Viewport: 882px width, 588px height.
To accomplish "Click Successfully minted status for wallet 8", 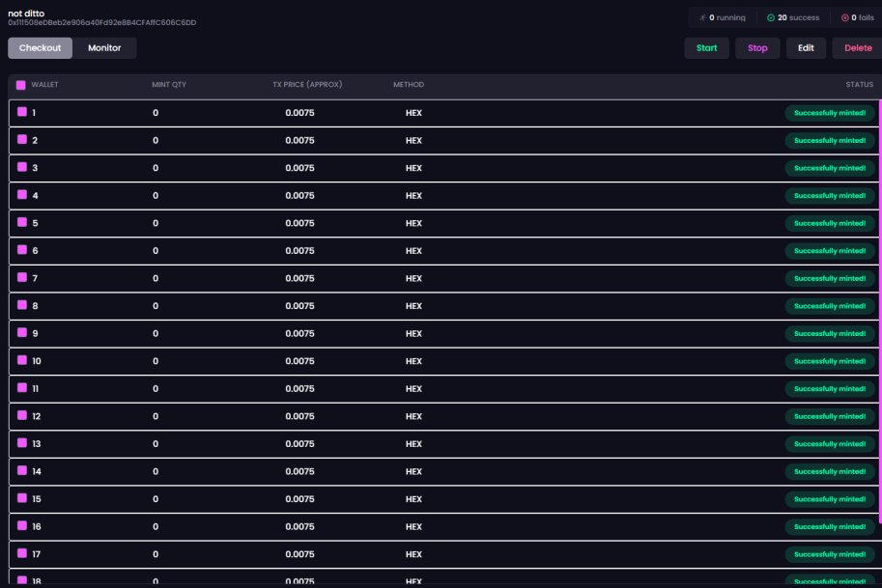I will pos(829,306).
